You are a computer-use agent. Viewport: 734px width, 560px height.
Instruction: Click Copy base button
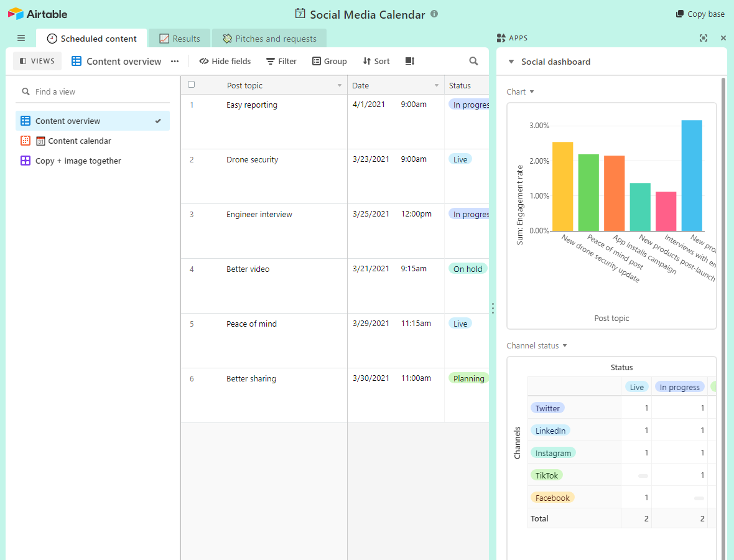(x=700, y=14)
